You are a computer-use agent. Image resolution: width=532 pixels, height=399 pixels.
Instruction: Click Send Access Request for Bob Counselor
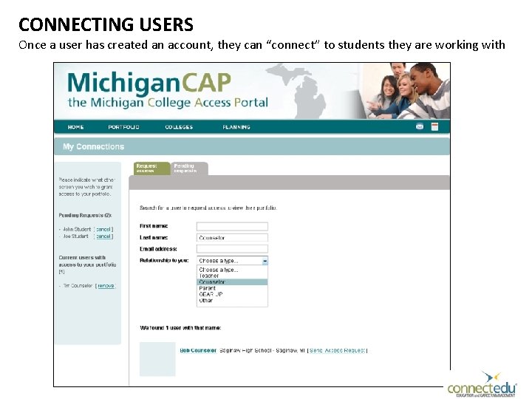pyautogui.click(x=337, y=350)
